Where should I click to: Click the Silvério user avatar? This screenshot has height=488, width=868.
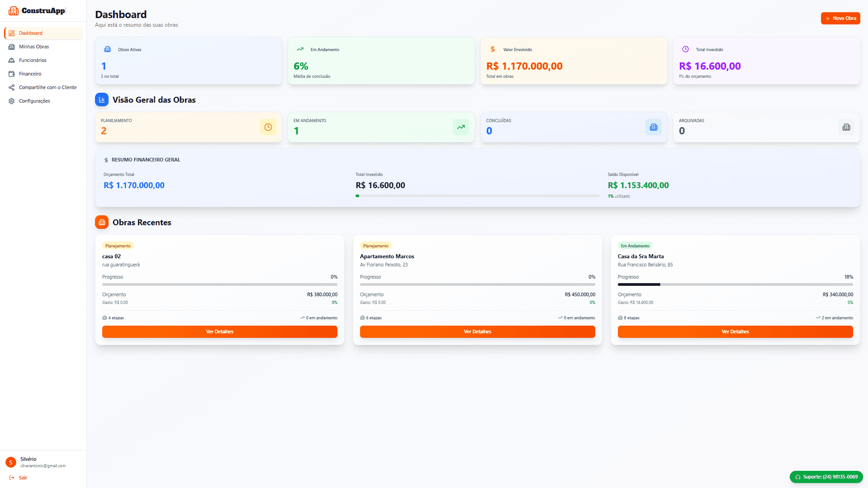point(10,462)
